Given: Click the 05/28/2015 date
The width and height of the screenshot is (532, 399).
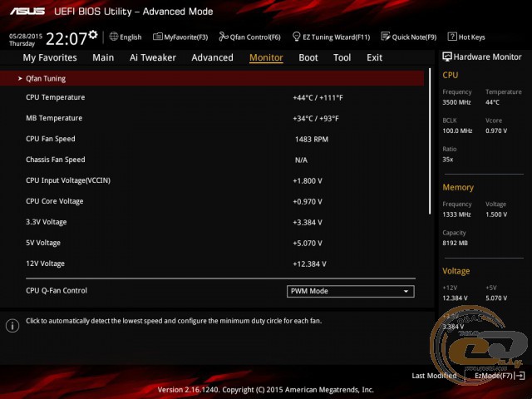Looking at the screenshot, I should pos(26,36).
